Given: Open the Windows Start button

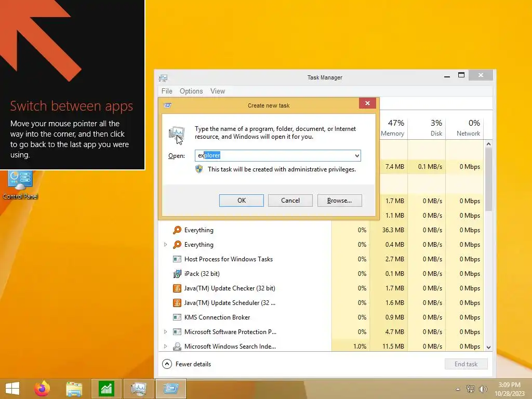Looking at the screenshot, I should click(x=12, y=389).
